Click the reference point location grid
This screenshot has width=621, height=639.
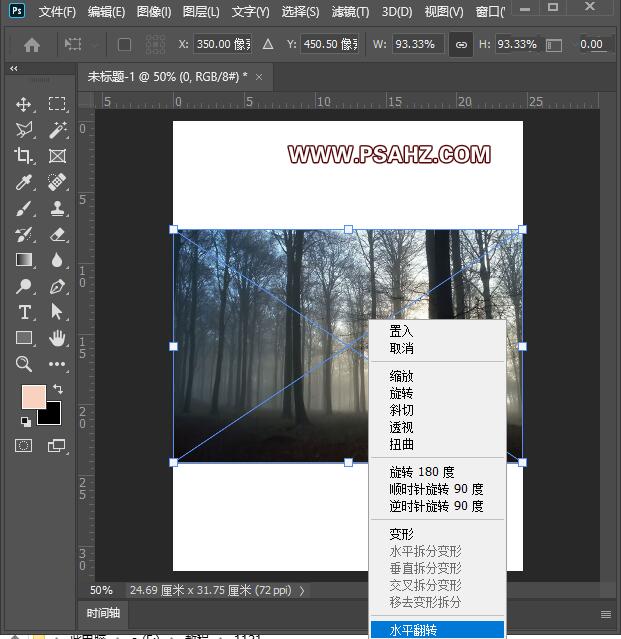155,44
